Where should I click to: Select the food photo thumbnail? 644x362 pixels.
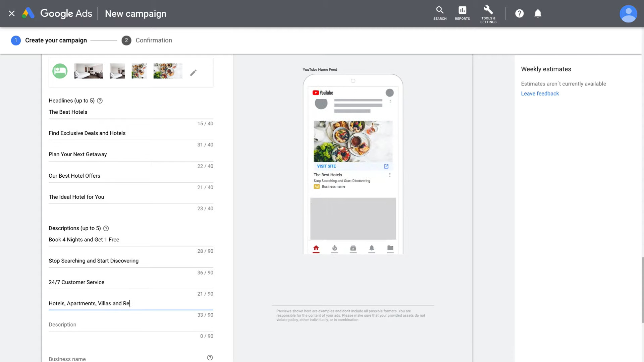point(139,71)
